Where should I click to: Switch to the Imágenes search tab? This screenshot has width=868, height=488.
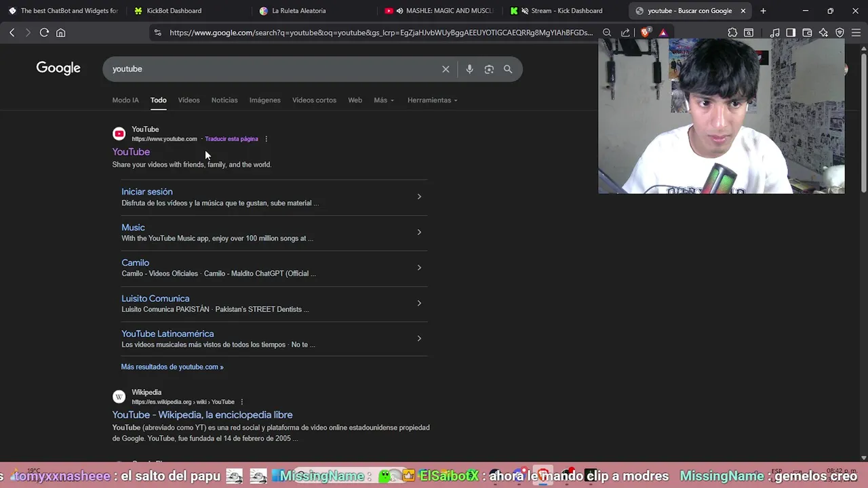point(264,100)
